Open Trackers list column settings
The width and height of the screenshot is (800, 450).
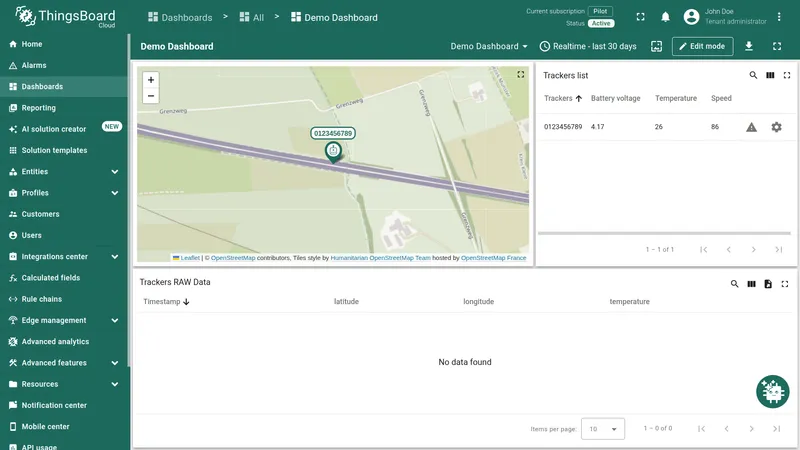(x=770, y=75)
